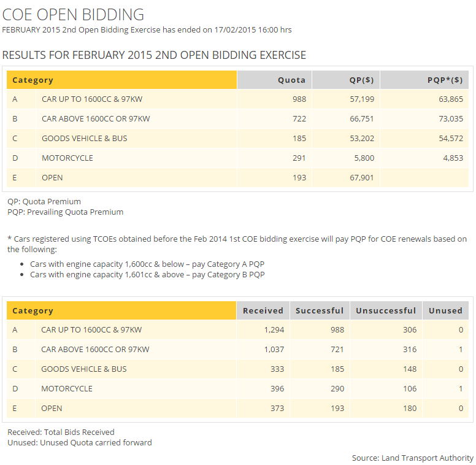Click received bids value 396

point(277,389)
